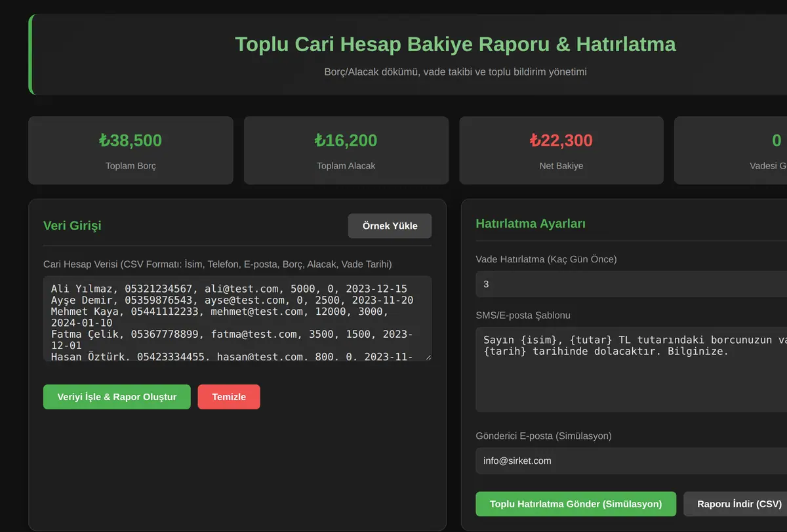Click the Vade Hatırlatma (Kaç Gün Önce) label
The height and width of the screenshot is (532, 787).
(x=546, y=259)
